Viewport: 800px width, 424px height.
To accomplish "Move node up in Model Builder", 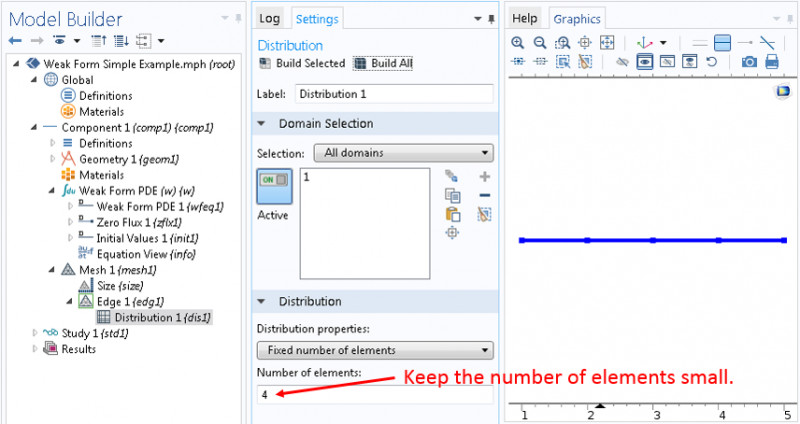I will [98, 41].
